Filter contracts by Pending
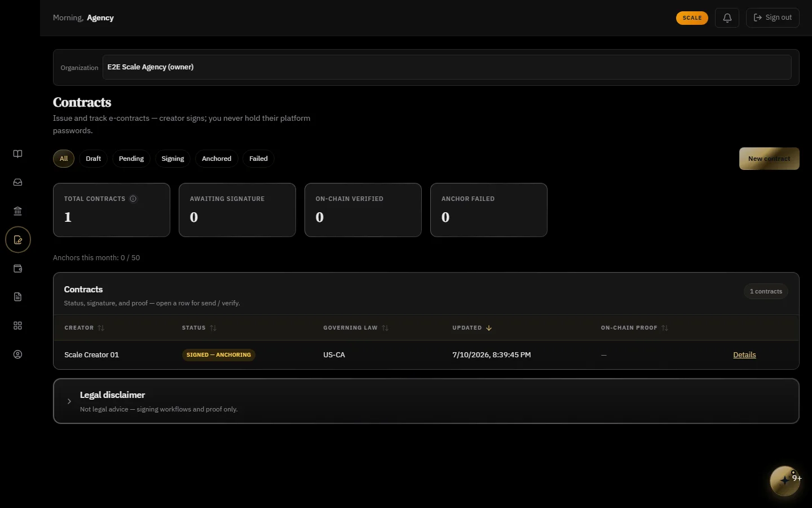The image size is (812, 508). tap(131, 159)
